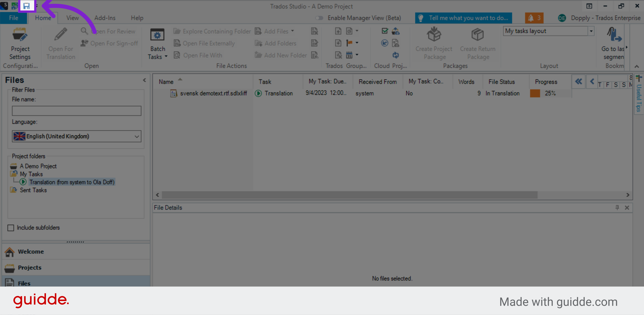The width and height of the screenshot is (644, 315).
Task: Switch to the View tab
Action: click(x=73, y=18)
